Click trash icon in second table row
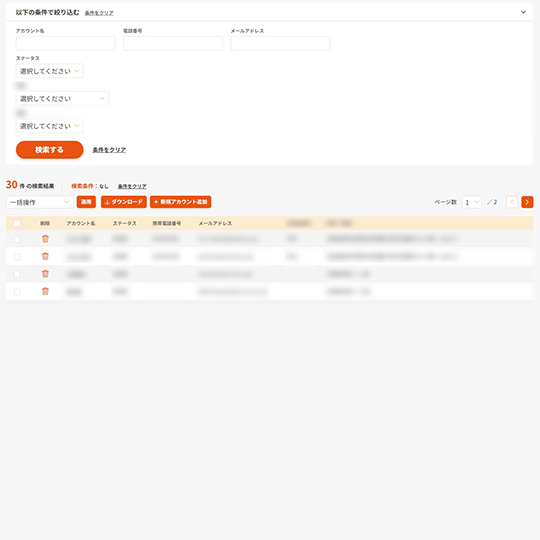540x540 pixels. click(x=45, y=256)
